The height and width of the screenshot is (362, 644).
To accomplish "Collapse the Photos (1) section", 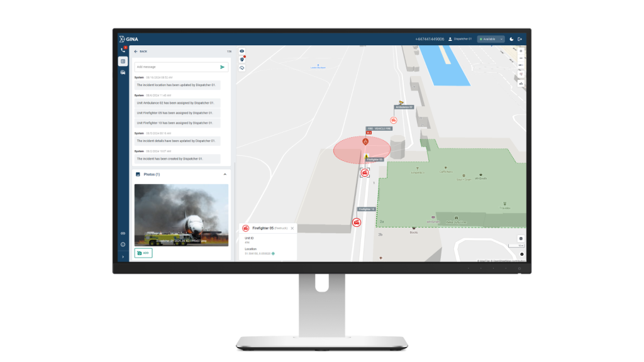I will click(225, 174).
